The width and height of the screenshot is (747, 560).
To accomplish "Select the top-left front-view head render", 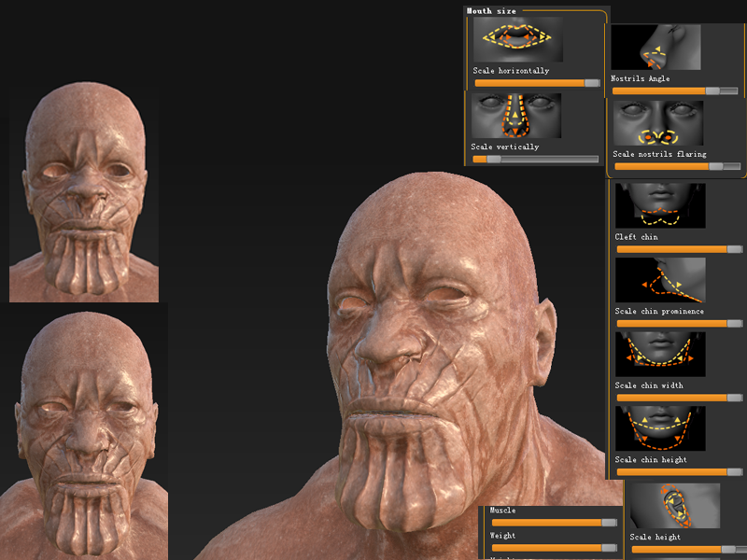I will [x=84, y=191].
